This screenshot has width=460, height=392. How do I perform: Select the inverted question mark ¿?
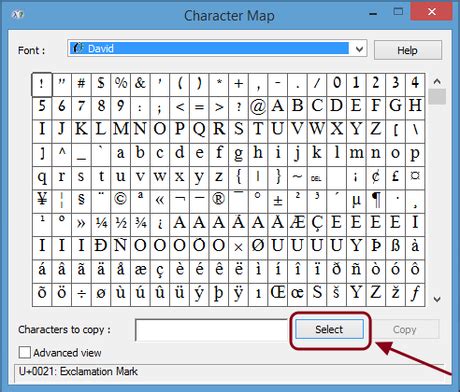[160, 225]
